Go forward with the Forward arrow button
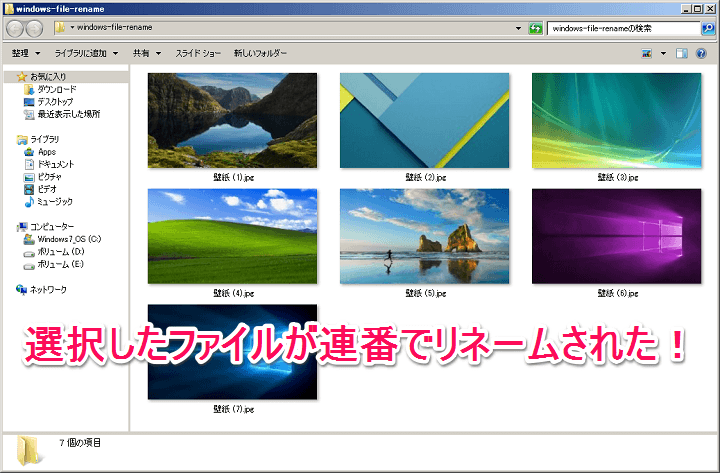720x473 pixels. 34,28
